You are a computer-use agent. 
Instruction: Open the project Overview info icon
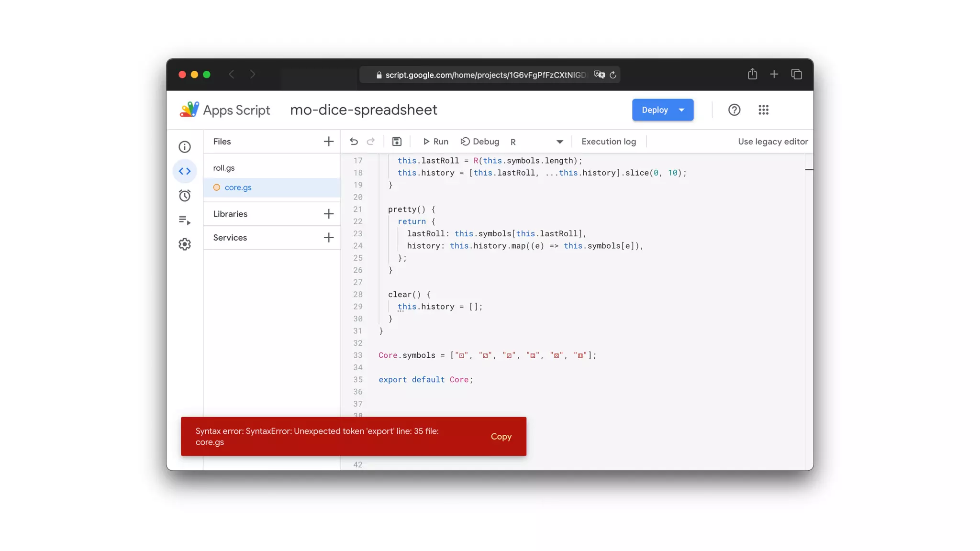(x=185, y=147)
